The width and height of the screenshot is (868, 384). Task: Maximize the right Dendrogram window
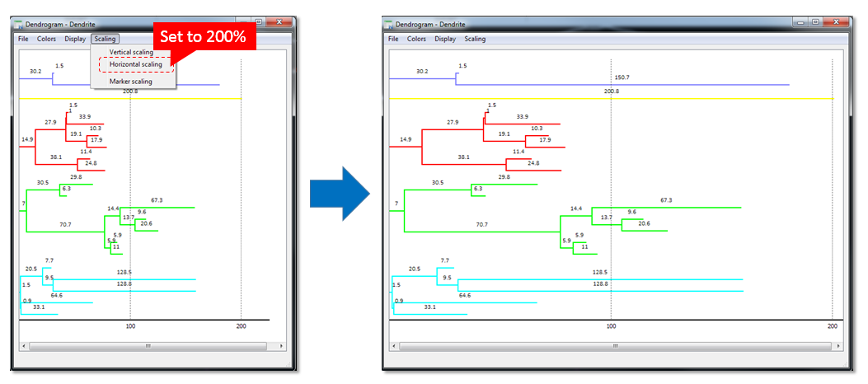pyautogui.click(x=814, y=22)
